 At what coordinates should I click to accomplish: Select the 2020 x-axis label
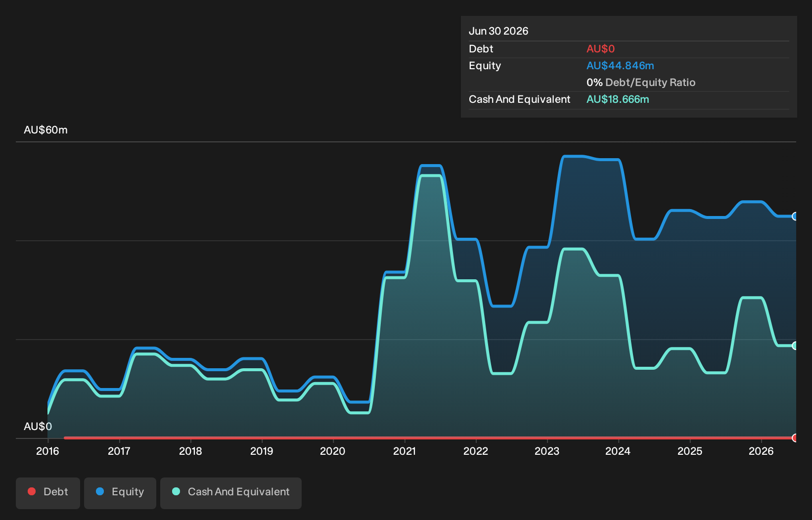[333, 451]
